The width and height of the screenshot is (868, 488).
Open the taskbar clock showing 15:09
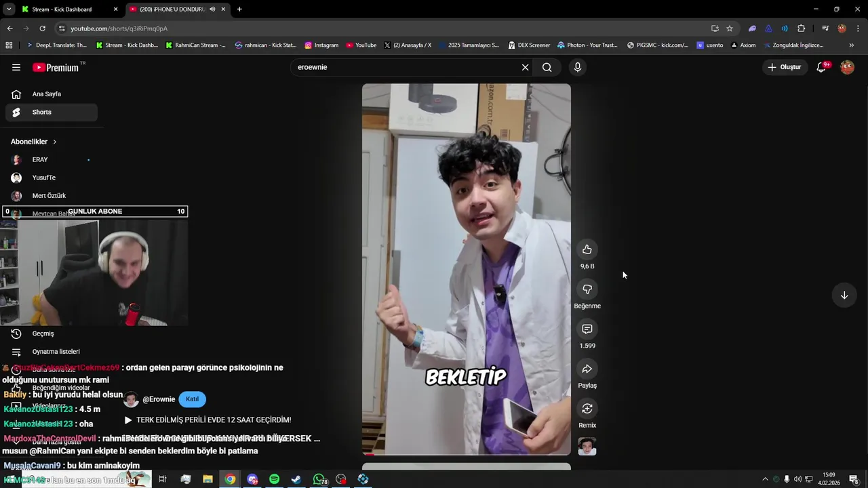(x=830, y=479)
